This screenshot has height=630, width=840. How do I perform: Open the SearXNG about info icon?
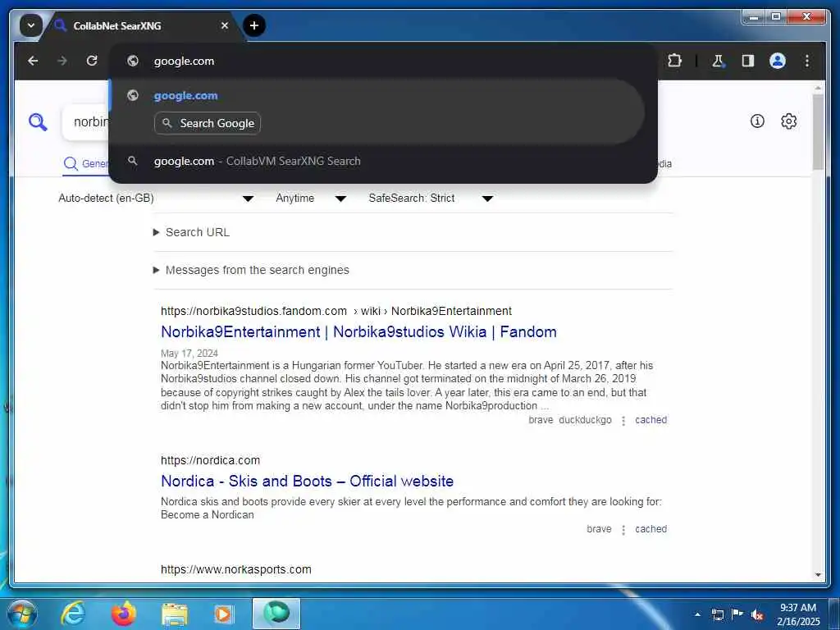point(757,121)
